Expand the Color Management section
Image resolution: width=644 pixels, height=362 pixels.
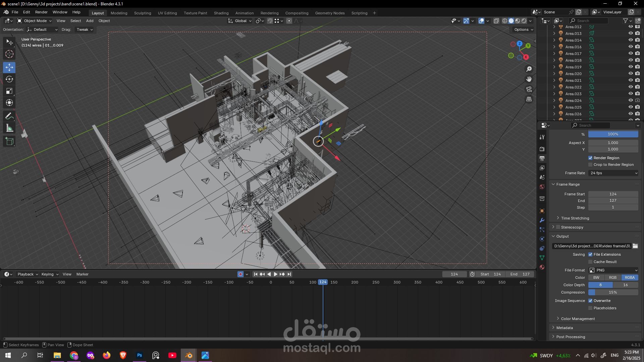[578, 319]
